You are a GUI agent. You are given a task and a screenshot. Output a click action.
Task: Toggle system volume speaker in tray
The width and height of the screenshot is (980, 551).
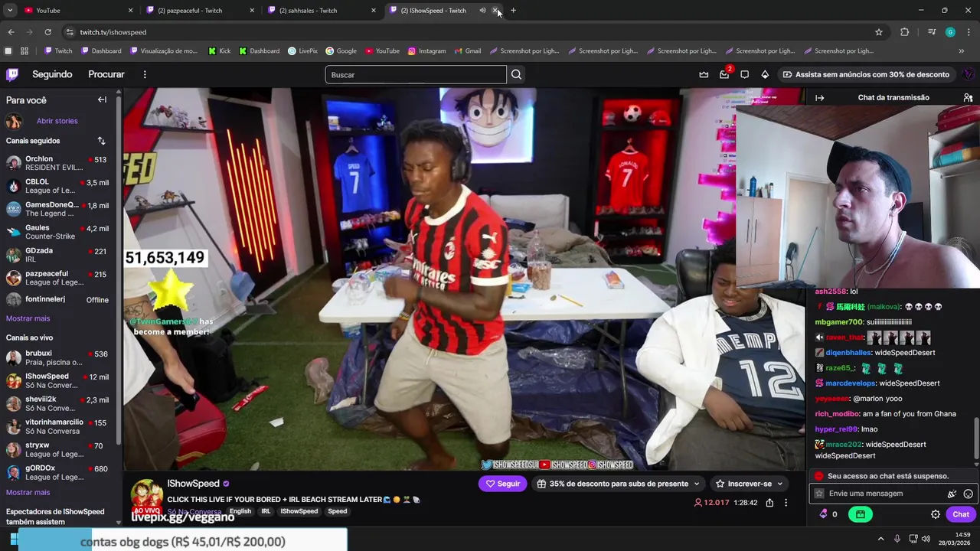[926, 539]
